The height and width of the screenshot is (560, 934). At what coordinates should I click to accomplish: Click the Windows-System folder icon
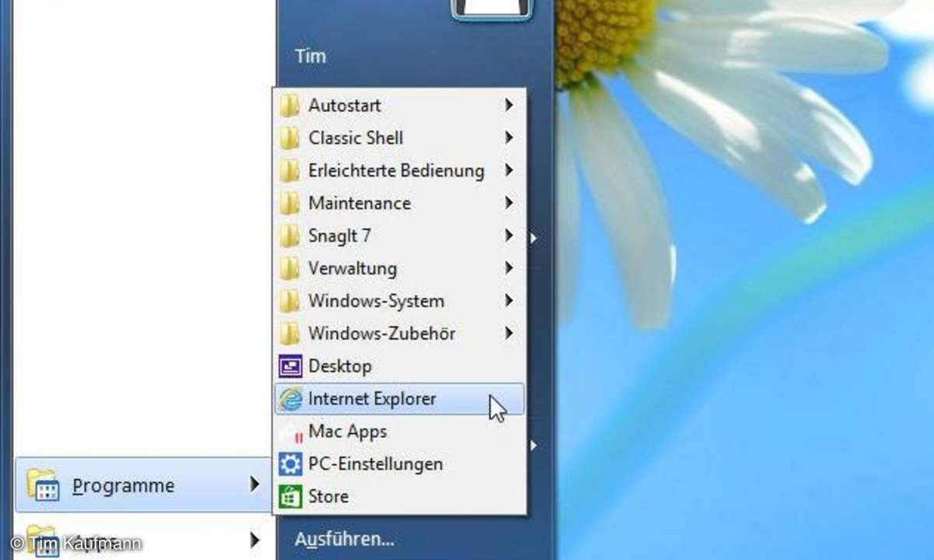[290, 301]
